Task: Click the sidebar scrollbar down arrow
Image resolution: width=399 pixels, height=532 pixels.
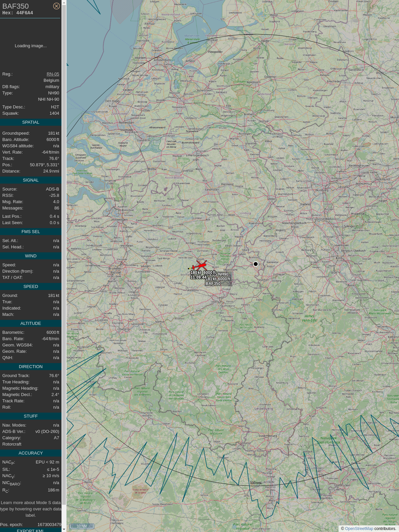Action: click(x=64, y=529)
